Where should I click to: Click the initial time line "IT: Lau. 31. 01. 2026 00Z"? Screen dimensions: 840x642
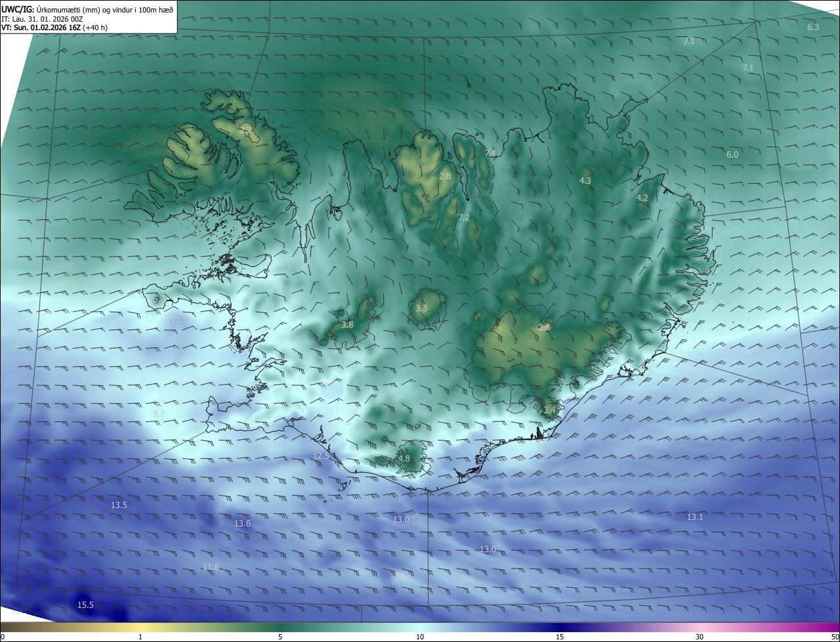tap(42, 19)
